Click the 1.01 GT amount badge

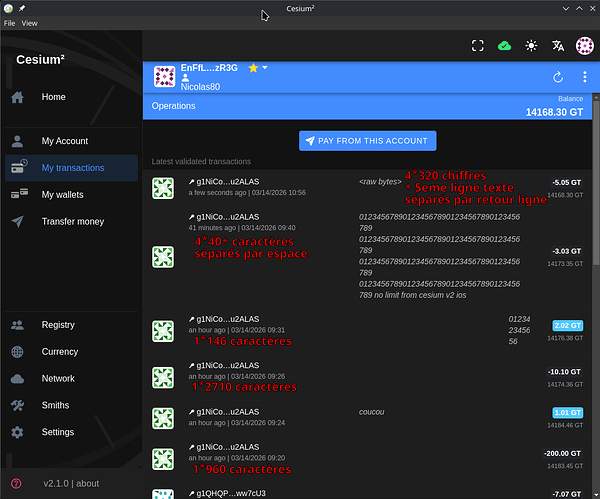[567, 413]
